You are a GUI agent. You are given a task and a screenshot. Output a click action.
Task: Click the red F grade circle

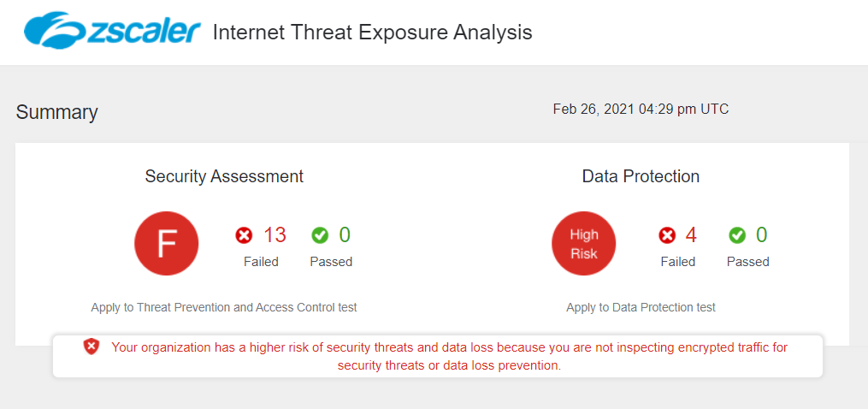pos(167,244)
